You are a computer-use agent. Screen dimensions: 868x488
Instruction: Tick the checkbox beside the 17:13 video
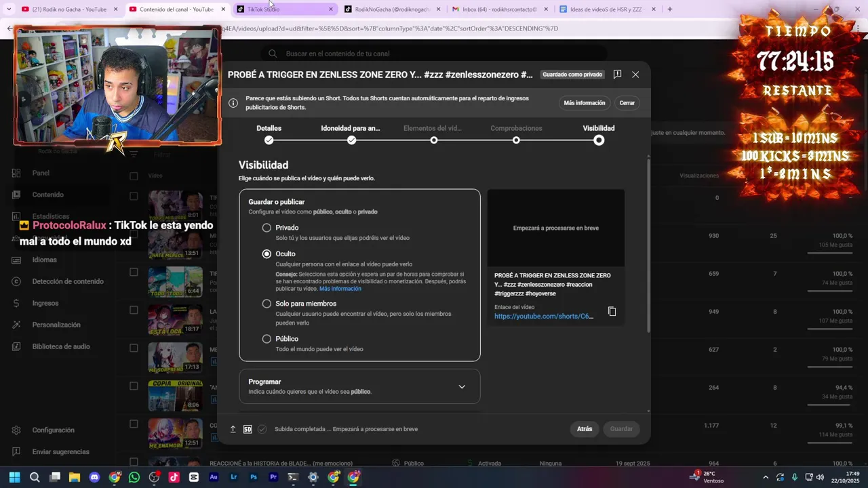coord(134,348)
